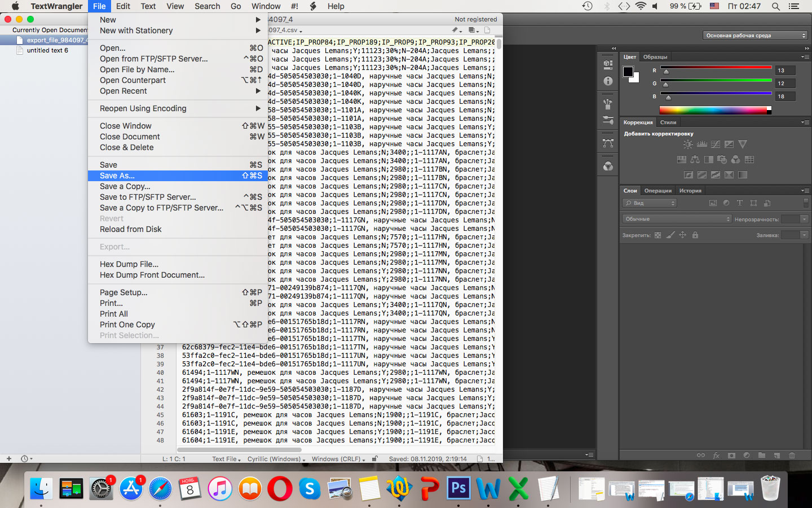Screen dimensions: 812x508
Task: Toggle lock image pixels brush icon
Action: (670, 235)
